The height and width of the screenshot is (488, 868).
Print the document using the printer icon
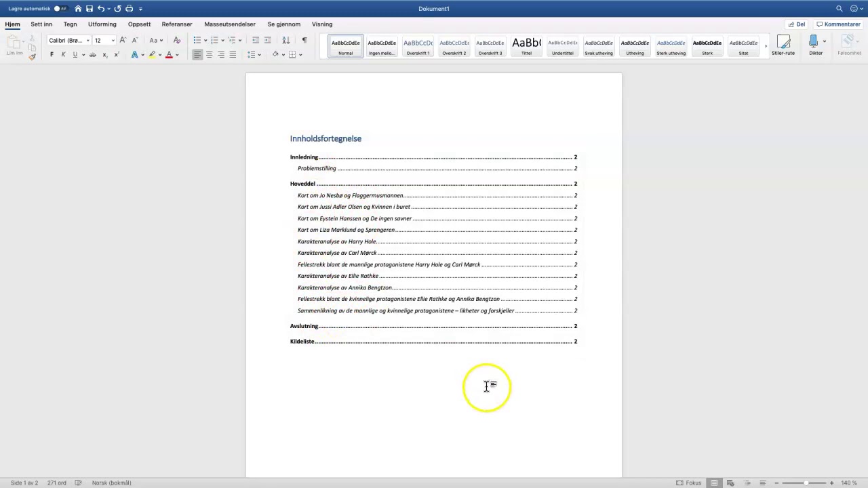[129, 9]
